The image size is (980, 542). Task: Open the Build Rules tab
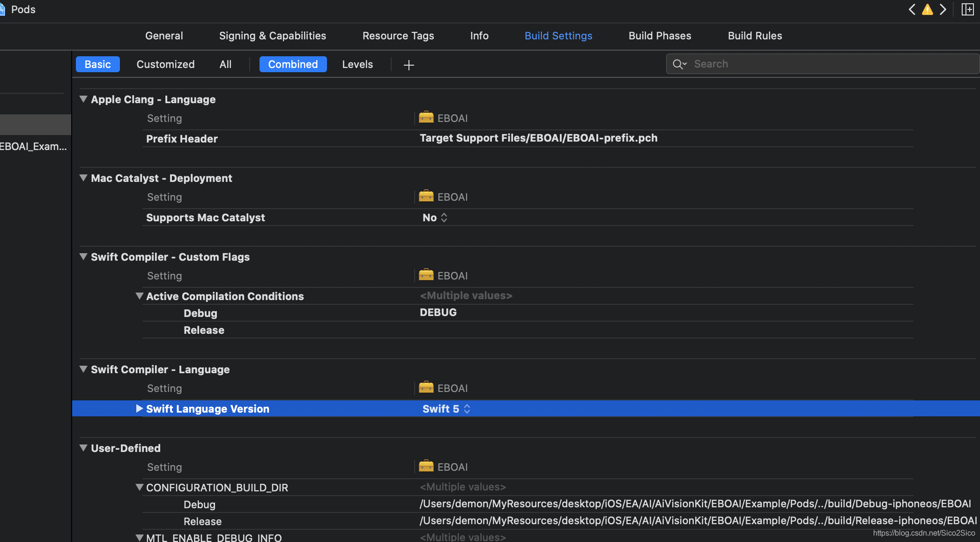755,36
